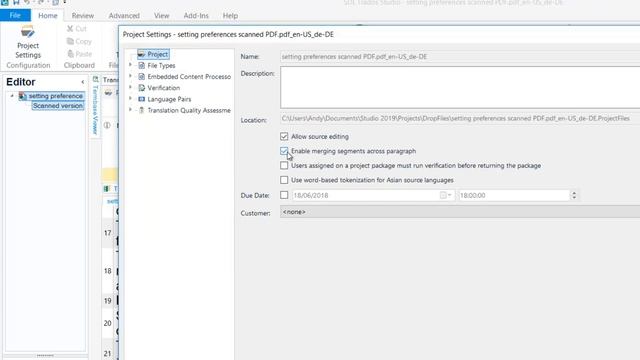The width and height of the screenshot is (640, 360).
Task: Open the Customer dropdown
Action: click(x=460, y=212)
